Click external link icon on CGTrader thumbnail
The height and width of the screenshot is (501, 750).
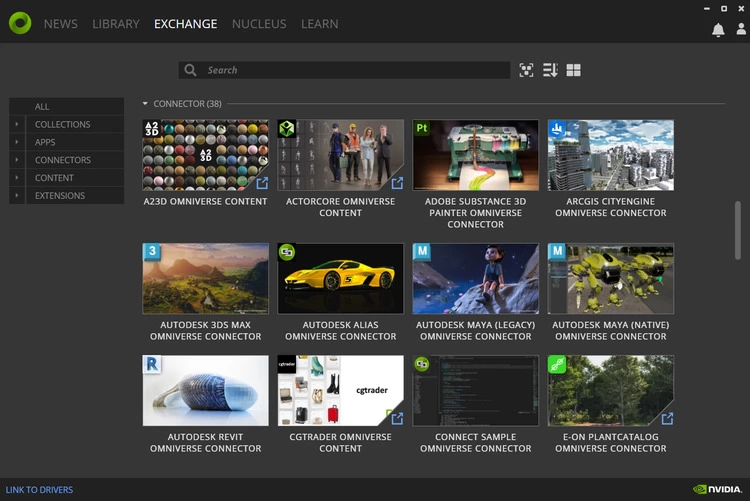(x=397, y=418)
